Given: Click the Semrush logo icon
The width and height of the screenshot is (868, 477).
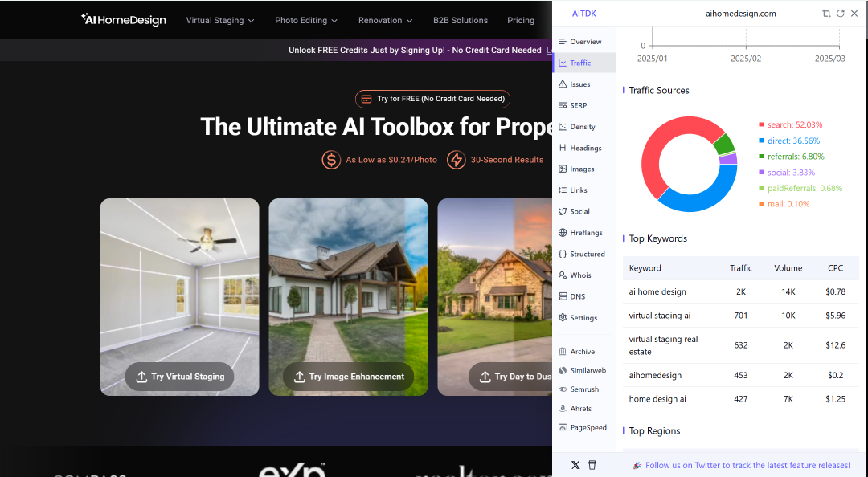Looking at the screenshot, I should tap(563, 389).
